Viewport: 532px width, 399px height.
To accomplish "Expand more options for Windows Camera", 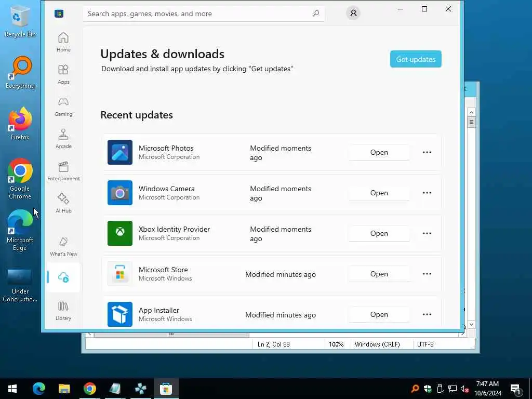I will click(427, 193).
